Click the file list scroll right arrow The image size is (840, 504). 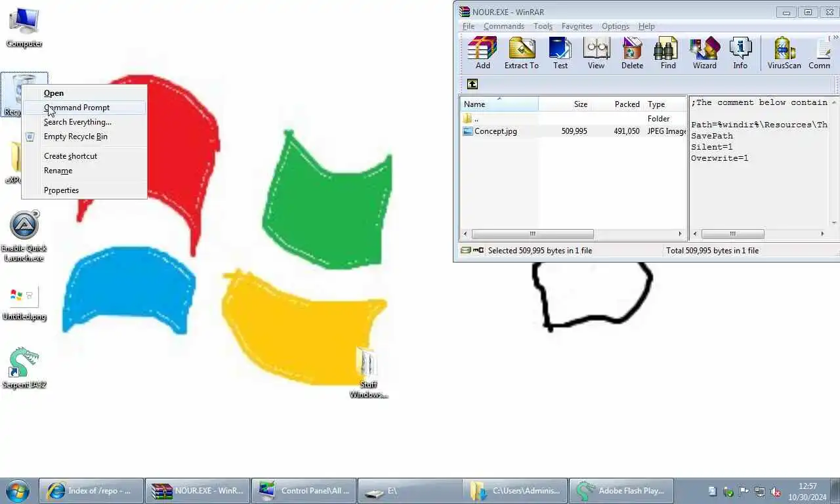[681, 234]
